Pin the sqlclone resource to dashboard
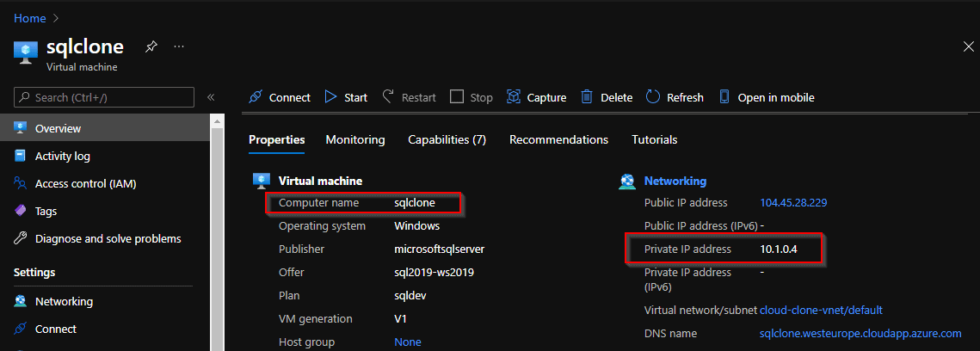 tap(151, 46)
